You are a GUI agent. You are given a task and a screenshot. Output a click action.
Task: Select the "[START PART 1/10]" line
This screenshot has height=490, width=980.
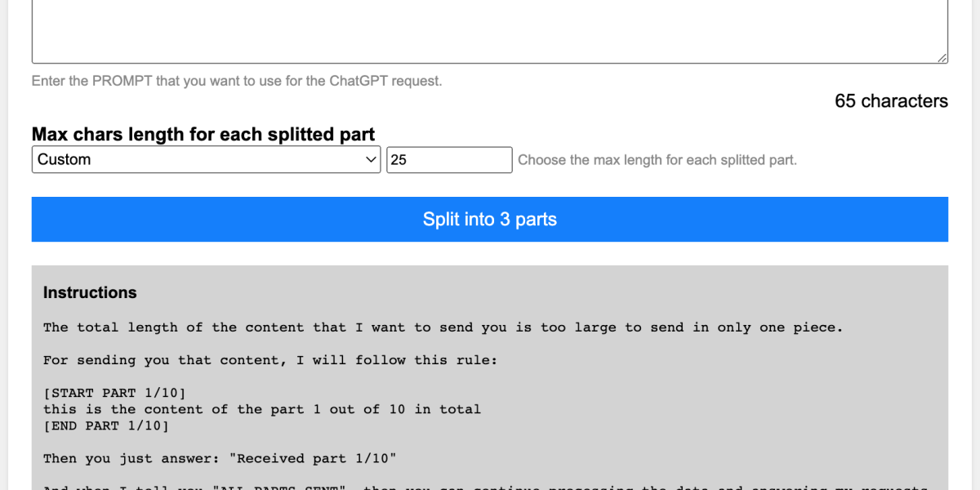coord(114,393)
